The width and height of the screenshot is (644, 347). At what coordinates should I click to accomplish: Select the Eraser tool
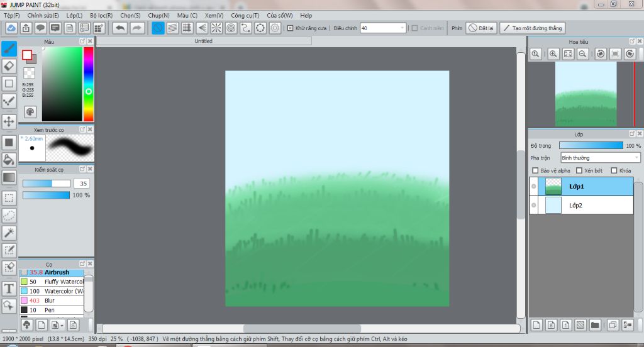pyautogui.click(x=9, y=66)
